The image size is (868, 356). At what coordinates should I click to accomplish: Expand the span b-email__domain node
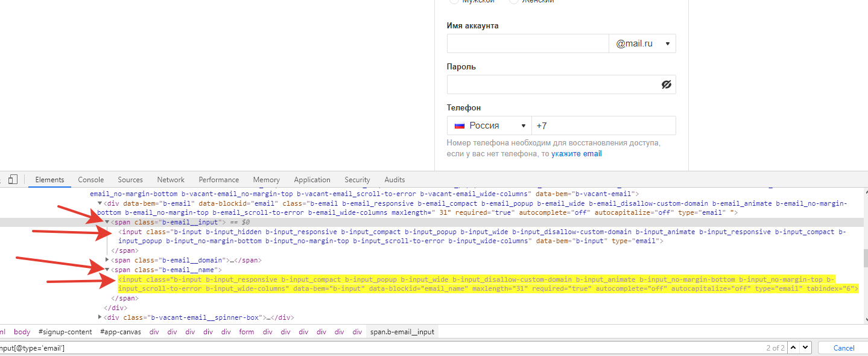pos(108,260)
